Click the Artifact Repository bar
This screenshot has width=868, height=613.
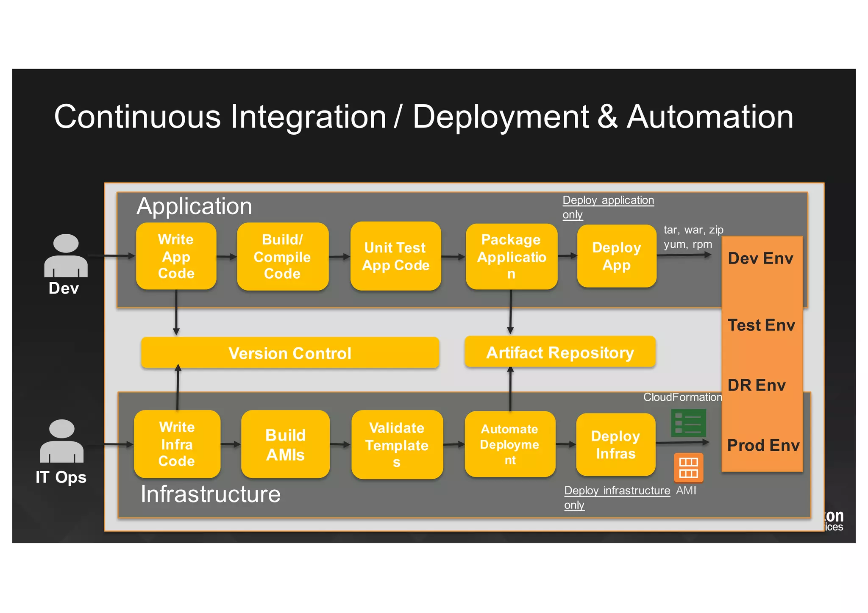(560, 352)
